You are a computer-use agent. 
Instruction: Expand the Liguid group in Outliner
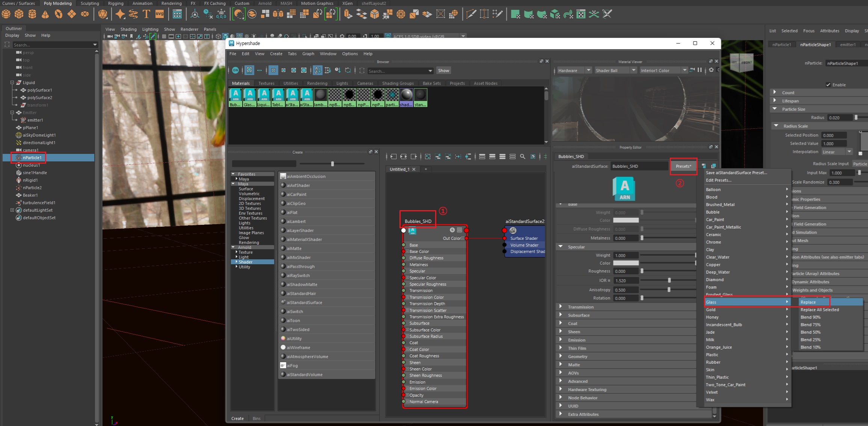pyautogui.click(x=12, y=83)
